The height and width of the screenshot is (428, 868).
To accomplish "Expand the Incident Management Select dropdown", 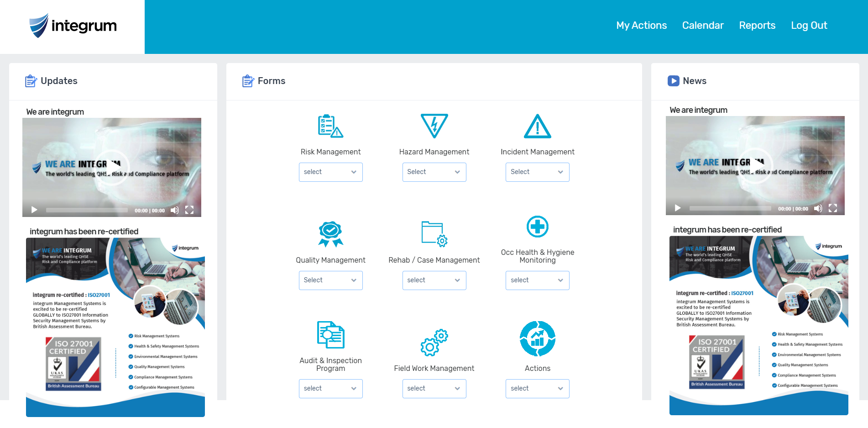I will point(538,172).
